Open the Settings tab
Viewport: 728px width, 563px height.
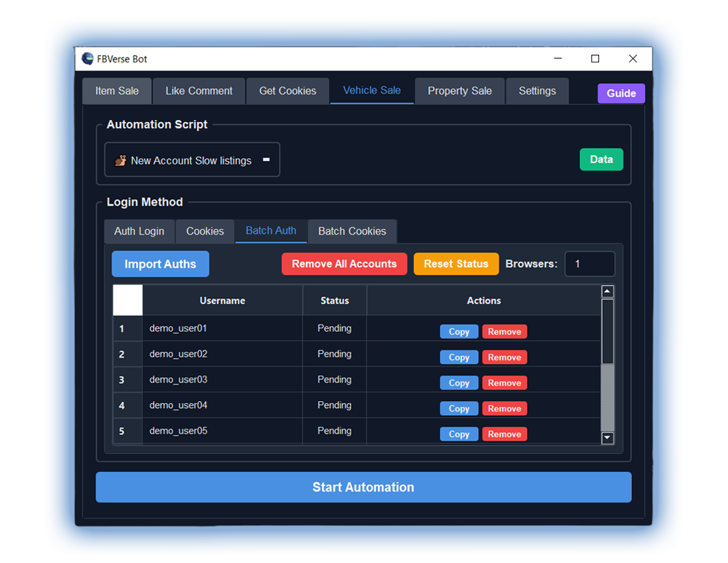pos(537,91)
